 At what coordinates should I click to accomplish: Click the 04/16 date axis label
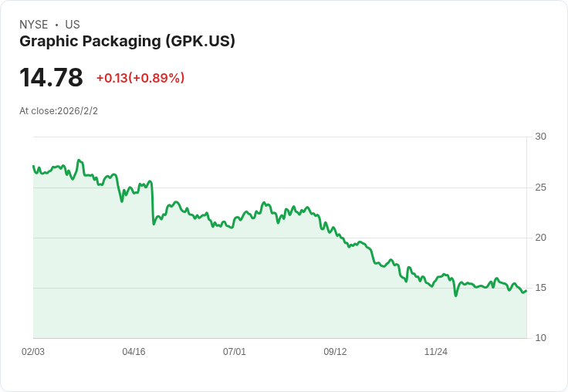tap(134, 352)
